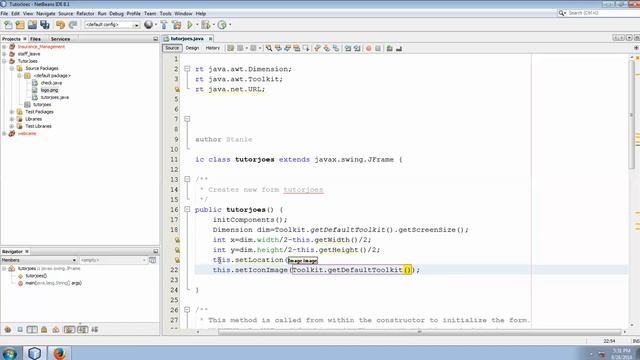Collapse the TutorJoes project node
The image size is (640, 360).
click(x=4, y=61)
